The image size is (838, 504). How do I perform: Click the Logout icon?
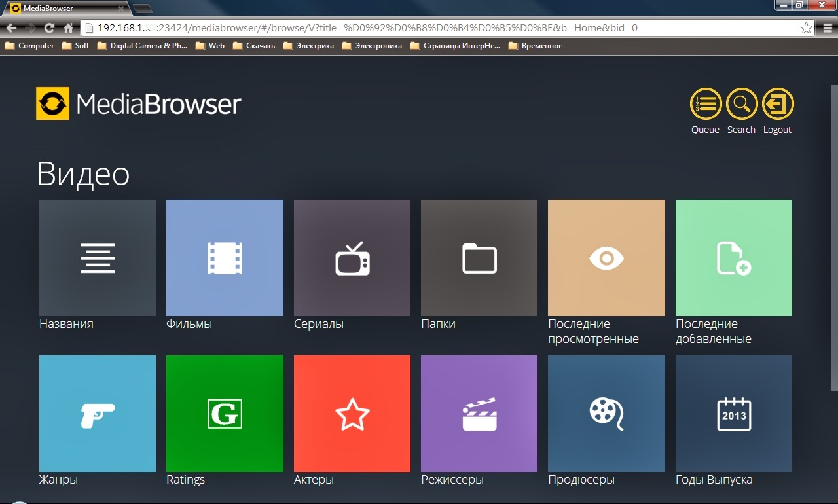pyautogui.click(x=778, y=104)
